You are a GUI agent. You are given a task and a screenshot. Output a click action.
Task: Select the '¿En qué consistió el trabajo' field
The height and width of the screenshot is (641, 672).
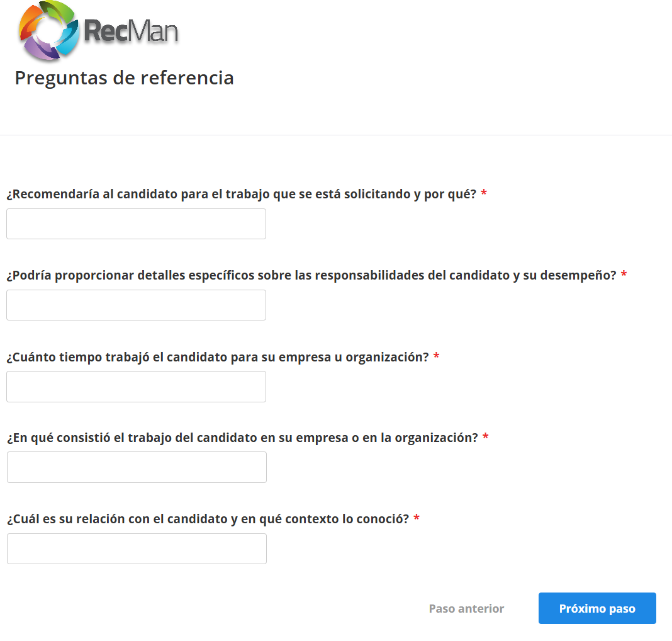pos(137,467)
